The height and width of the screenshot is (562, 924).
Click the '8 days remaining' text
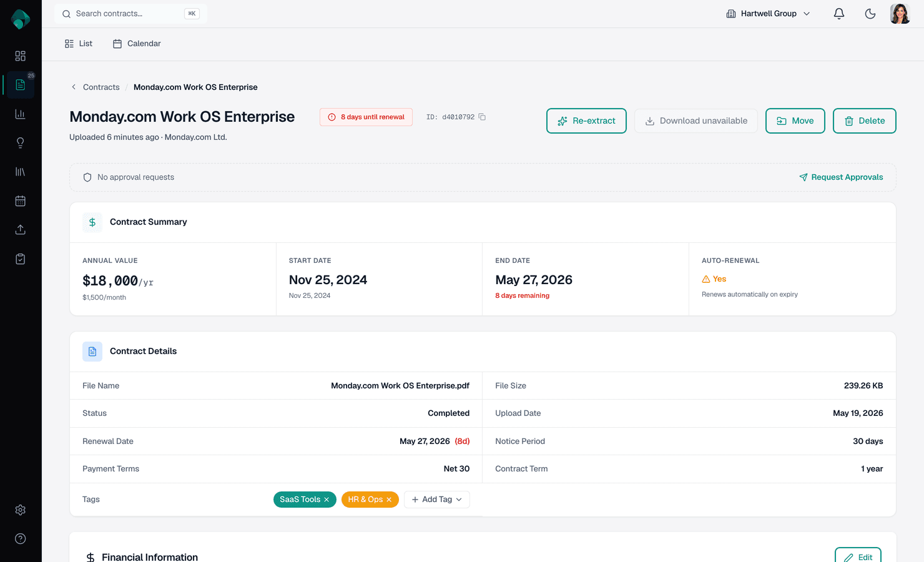pos(523,296)
